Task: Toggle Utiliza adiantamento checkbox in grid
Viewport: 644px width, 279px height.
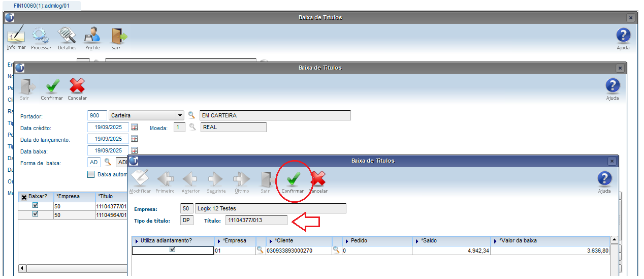Action: point(172,250)
